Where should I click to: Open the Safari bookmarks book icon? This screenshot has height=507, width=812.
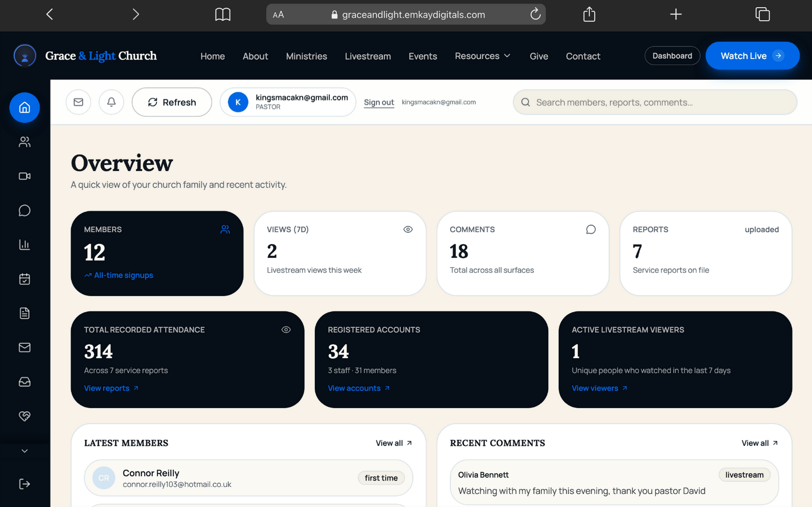tap(223, 14)
